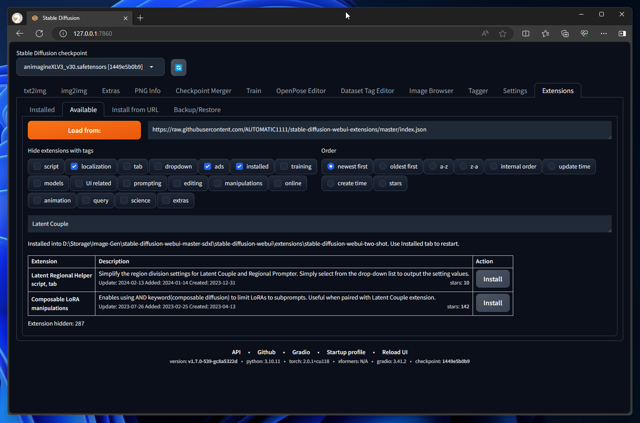
Task: Enable the animation tag checkbox
Action: (37, 200)
